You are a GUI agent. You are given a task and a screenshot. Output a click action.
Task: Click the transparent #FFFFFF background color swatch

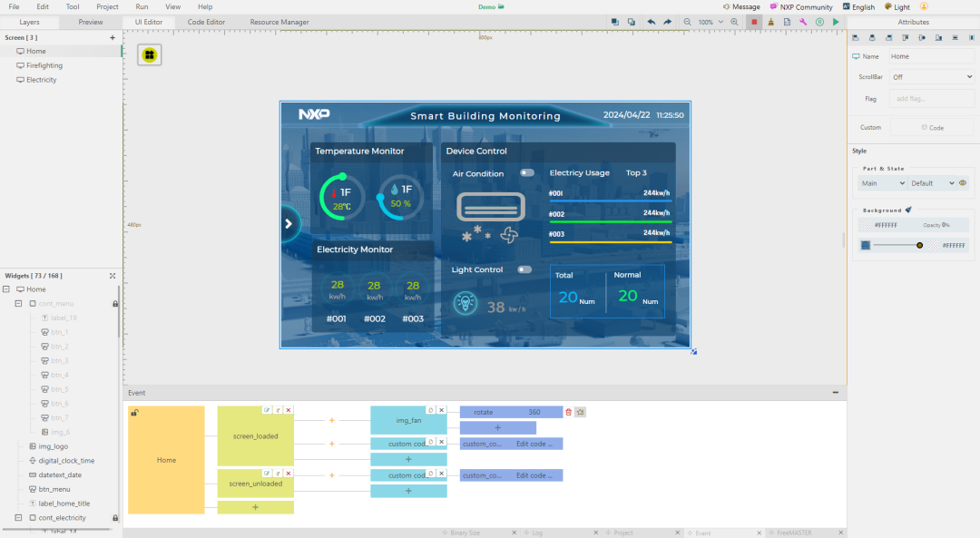[x=866, y=225]
